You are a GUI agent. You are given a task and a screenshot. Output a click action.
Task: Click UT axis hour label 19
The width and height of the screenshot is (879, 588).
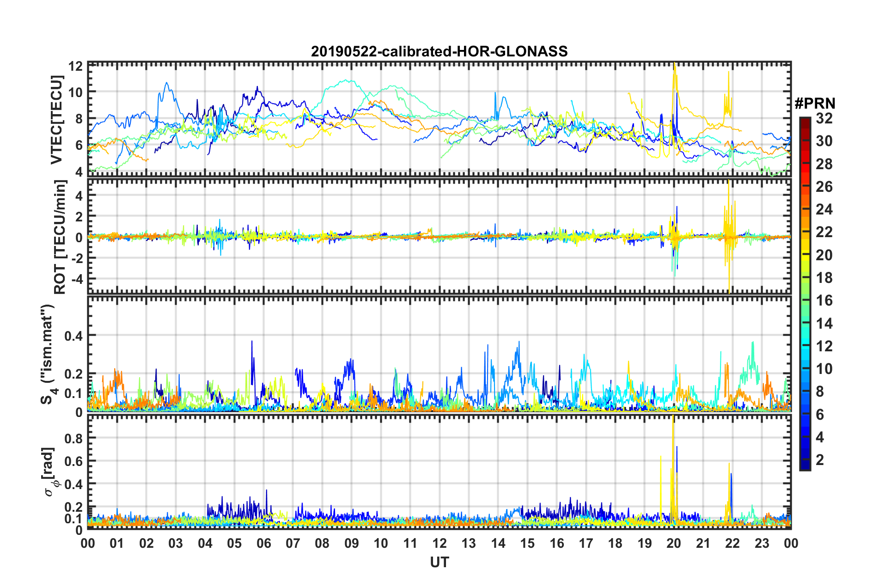[x=645, y=543]
